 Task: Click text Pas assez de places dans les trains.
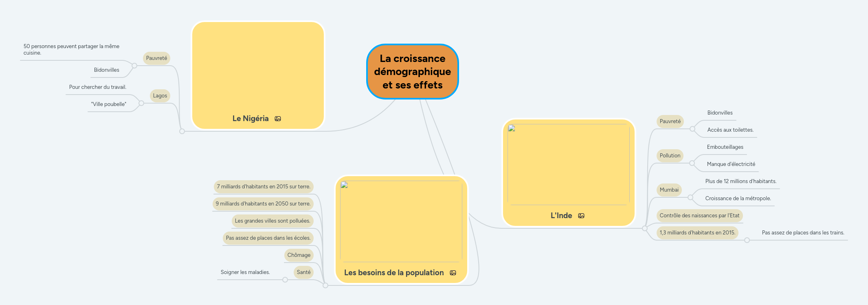point(803,233)
